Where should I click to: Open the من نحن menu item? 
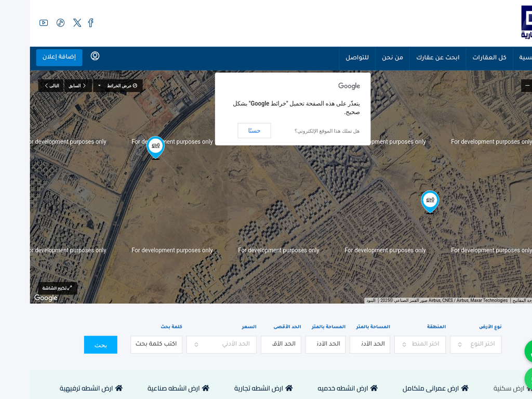(x=392, y=58)
